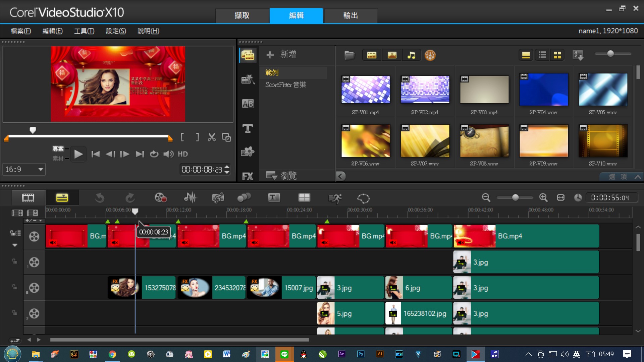Click the timecode stepper arrows
Screen dimensions: 644x362
pyautogui.click(x=227, y=170)
